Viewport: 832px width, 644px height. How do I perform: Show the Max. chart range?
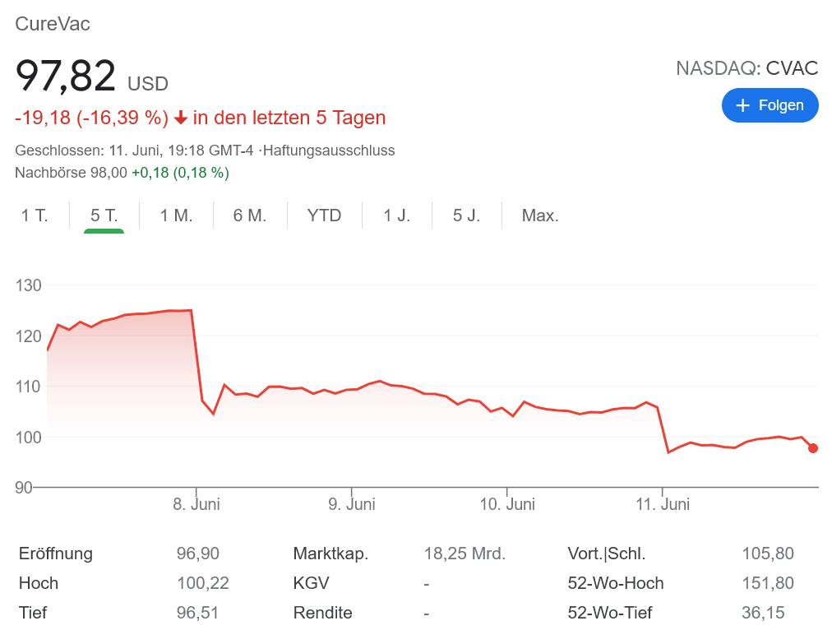540,215
